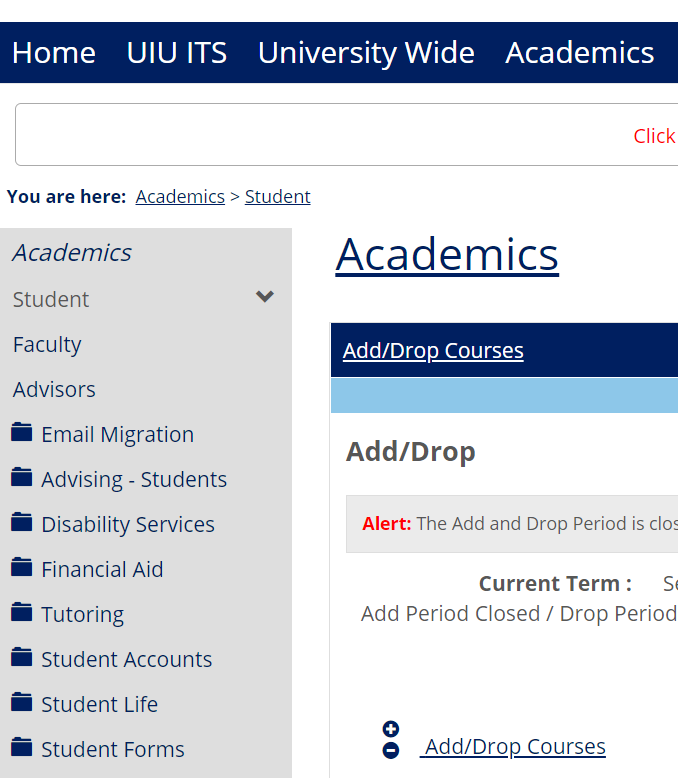Open the Home menu item
This screenshot has height=778, width=678.
pos(54,52)
